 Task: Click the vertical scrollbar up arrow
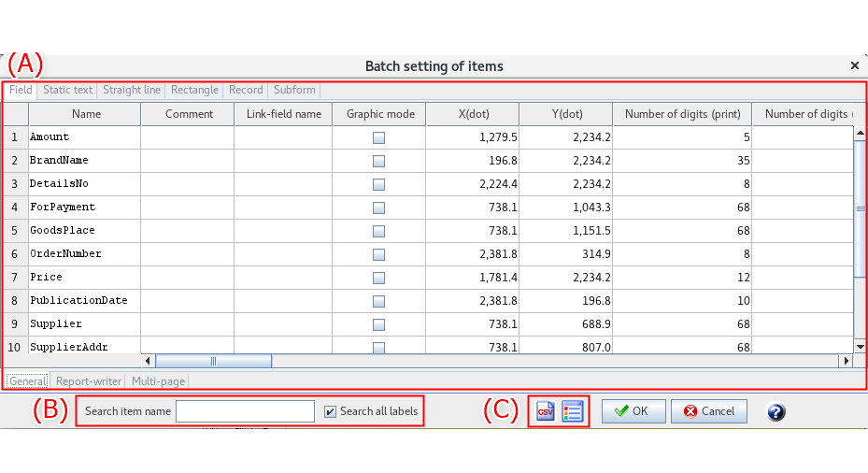click(860, 133)
